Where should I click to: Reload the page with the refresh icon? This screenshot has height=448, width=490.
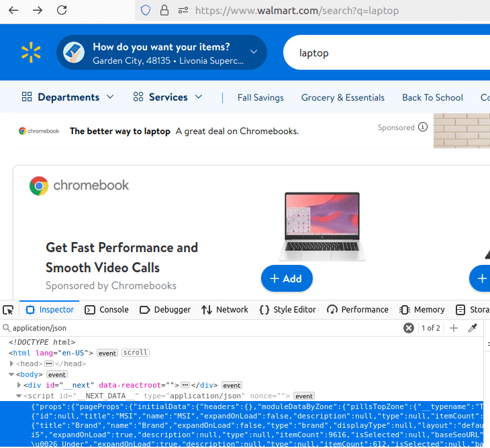pos(62,10)
